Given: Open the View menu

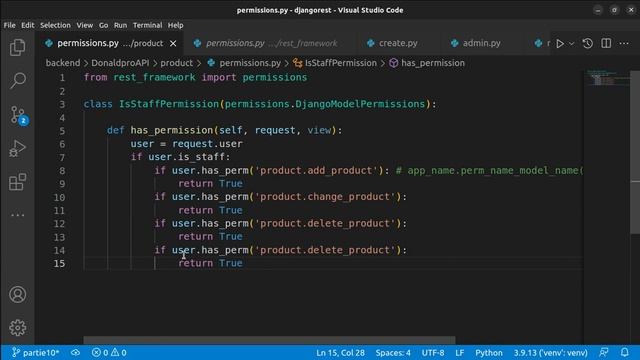Looking at the screenshot, I should 84,25.
